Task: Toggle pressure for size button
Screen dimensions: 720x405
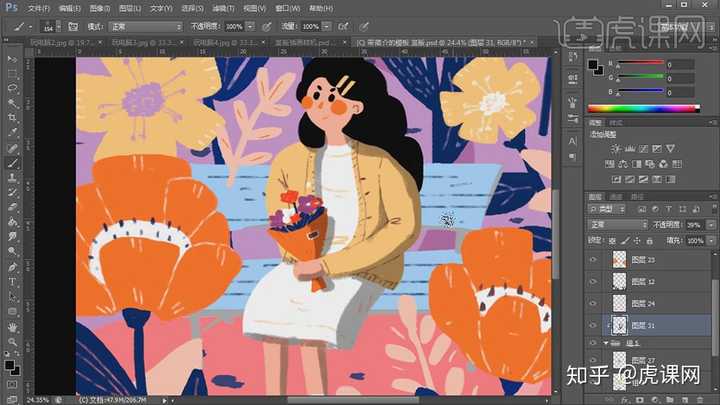Action: tap(364, 27)
